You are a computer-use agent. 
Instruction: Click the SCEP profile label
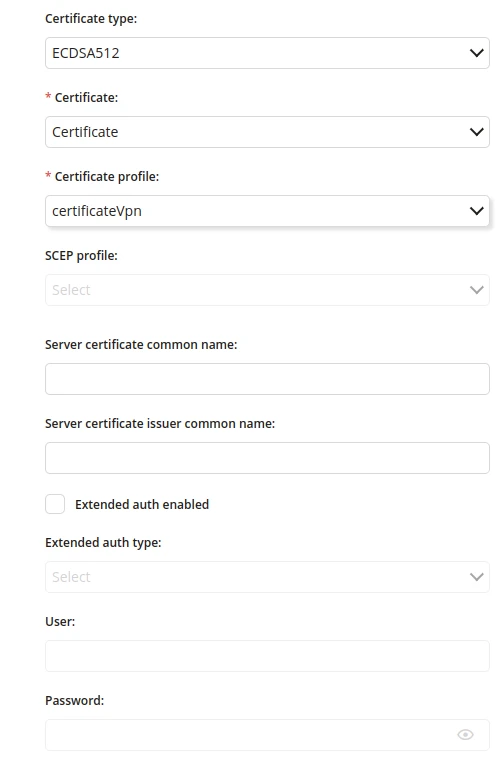(82, 256)
